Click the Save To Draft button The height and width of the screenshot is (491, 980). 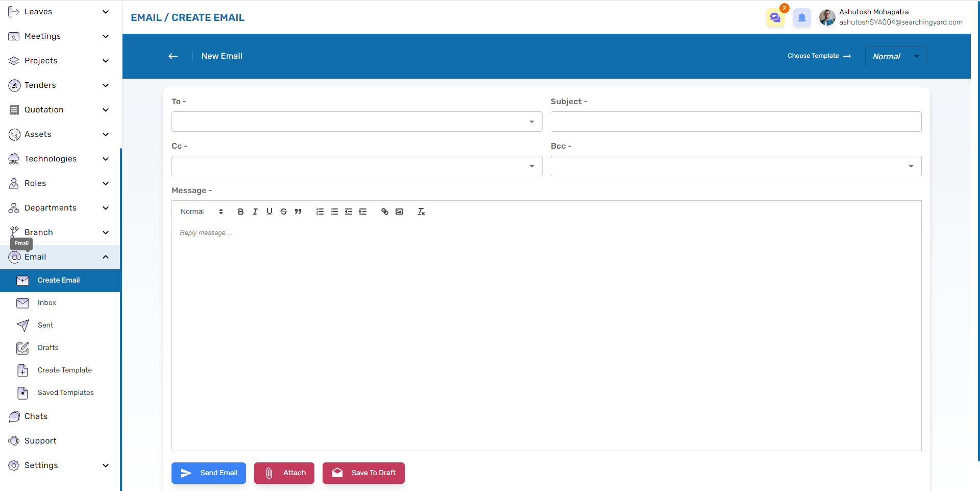[x=363, y=473]
